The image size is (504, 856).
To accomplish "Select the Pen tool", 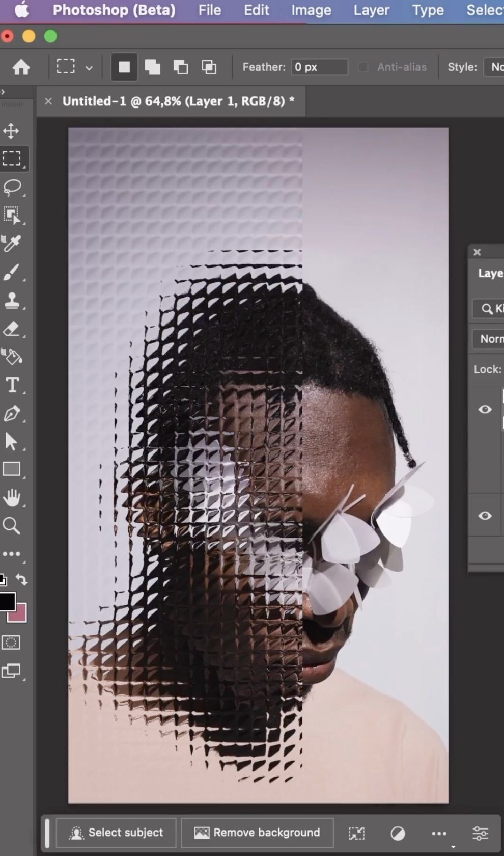I will pos(12,413).
